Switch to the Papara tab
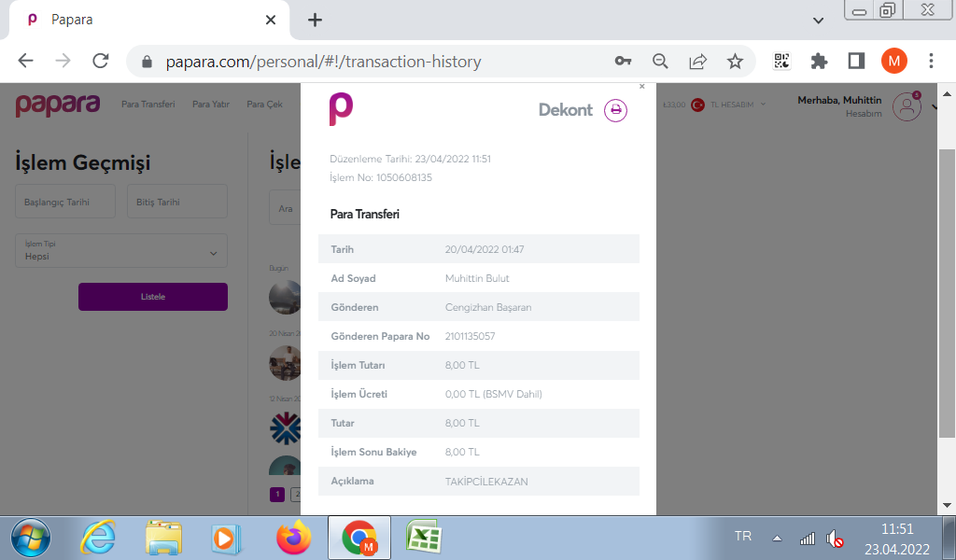This screenshot has width=956, height=560. (149, 21)
